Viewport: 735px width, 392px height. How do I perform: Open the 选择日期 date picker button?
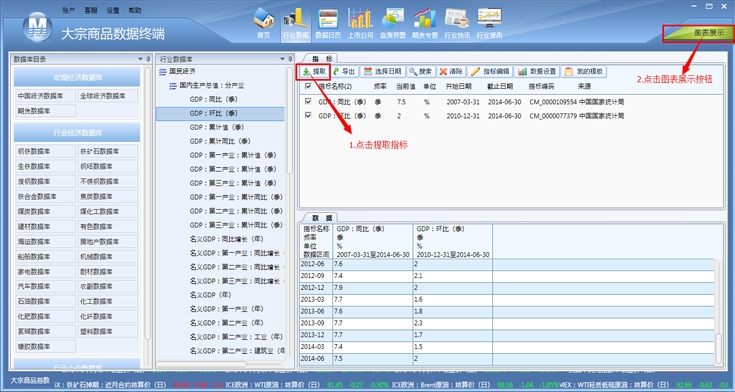pyautogui.click(x=382, y=71)
